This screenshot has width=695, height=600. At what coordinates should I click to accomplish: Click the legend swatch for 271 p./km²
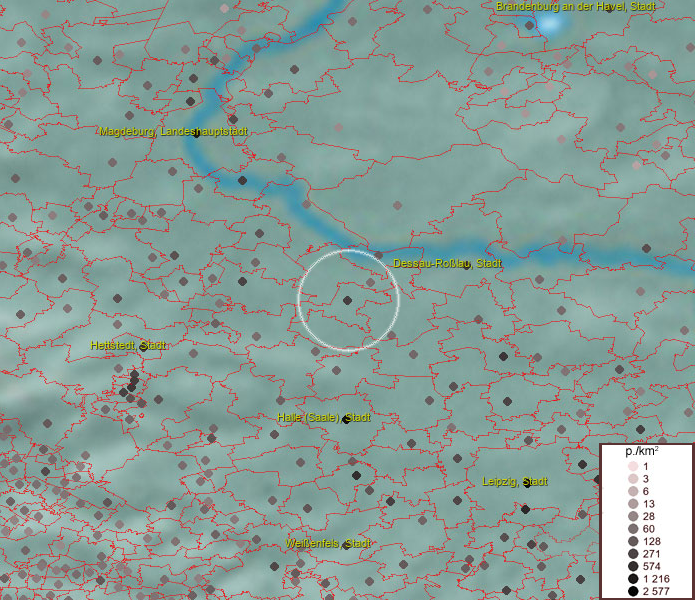633,553
